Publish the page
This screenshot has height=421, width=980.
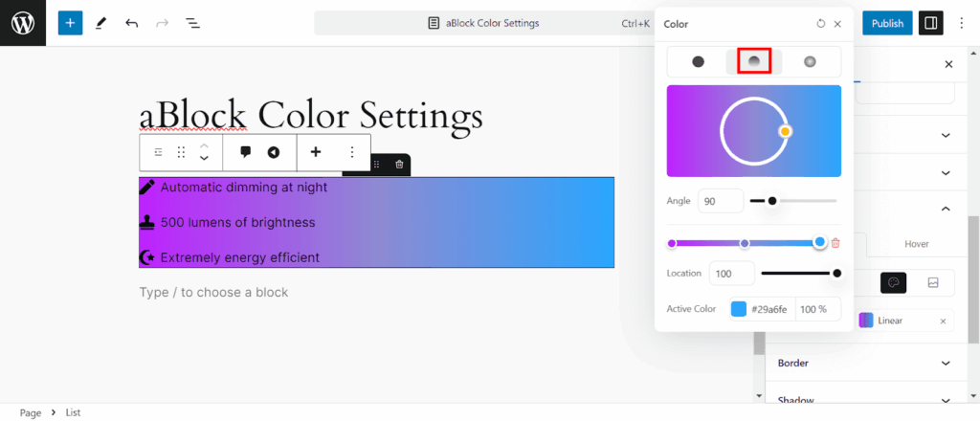click(x=887, y=23)
